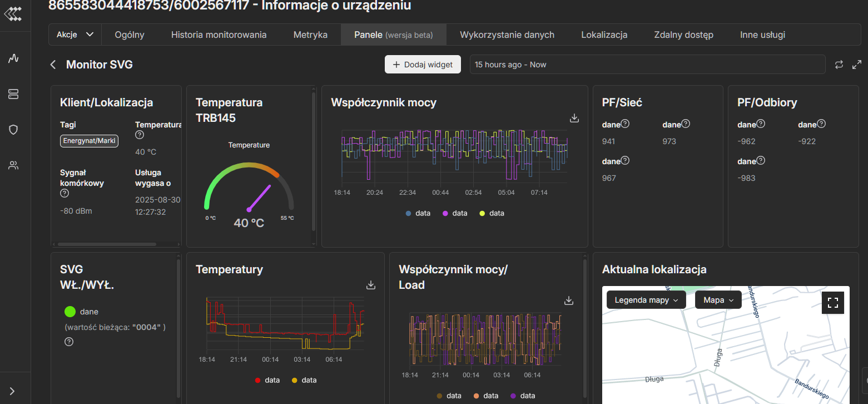Click the value 941 in PF/Sieć
Screen dimensions: 868x404
click(609, 141)
